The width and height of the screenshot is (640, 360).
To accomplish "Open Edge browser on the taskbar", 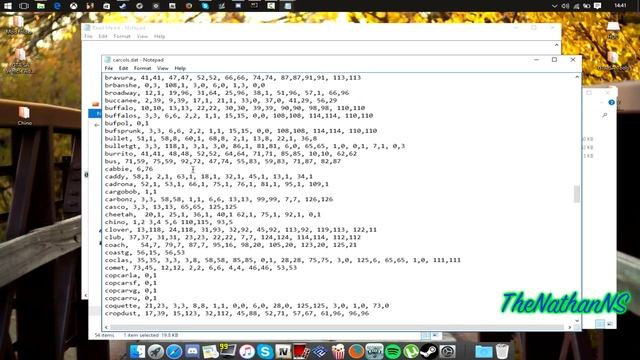I will pyautogui.click(x=57, y=6).
